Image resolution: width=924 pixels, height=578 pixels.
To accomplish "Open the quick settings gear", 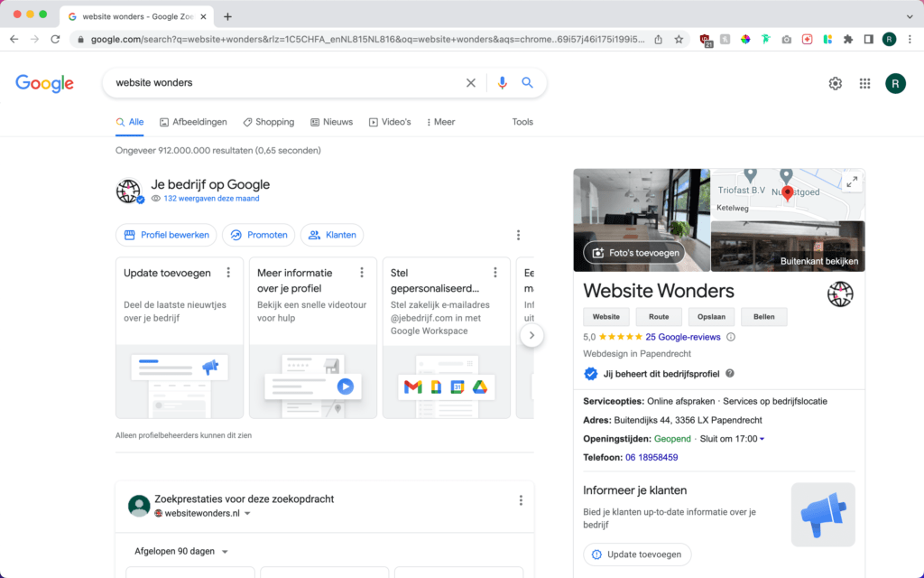I will tap(835, 82).
